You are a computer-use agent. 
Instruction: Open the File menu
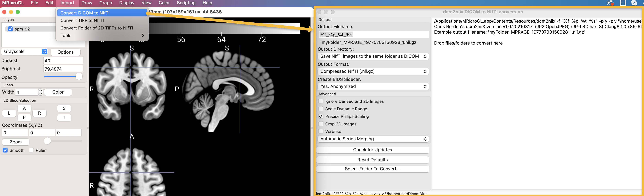35,3
